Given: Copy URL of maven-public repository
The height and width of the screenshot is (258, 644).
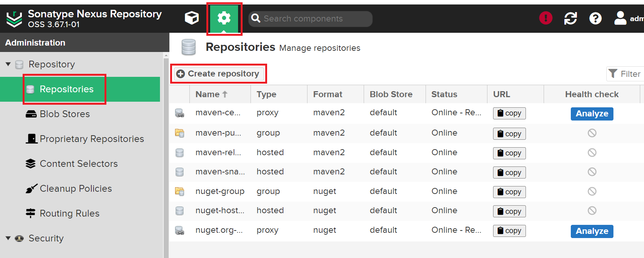Looking at the screenshot, I should click(x=509, y=134).
